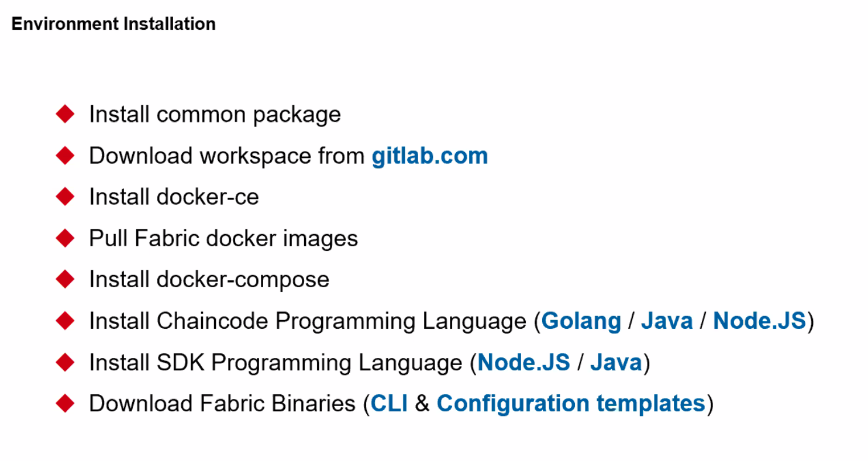
Task: Open Java link in SDK line
Action: [x=616, y=363]
